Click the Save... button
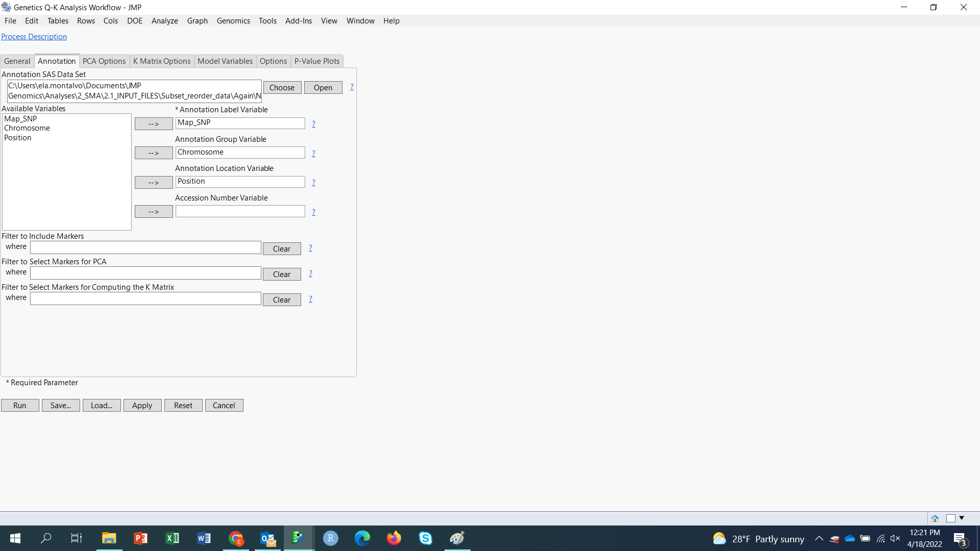Image resolution: width=980 pixels, height=551 pixels. tap(61, 406)
